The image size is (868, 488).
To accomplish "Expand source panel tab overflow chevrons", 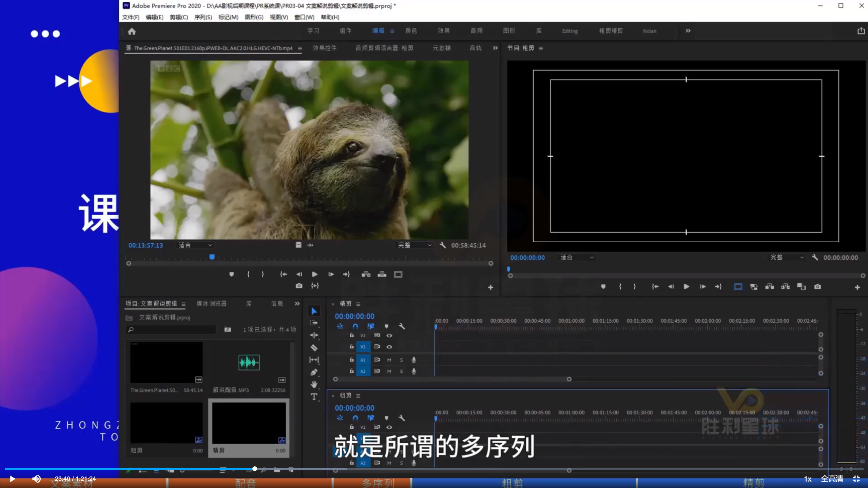I will coord(495,48).
